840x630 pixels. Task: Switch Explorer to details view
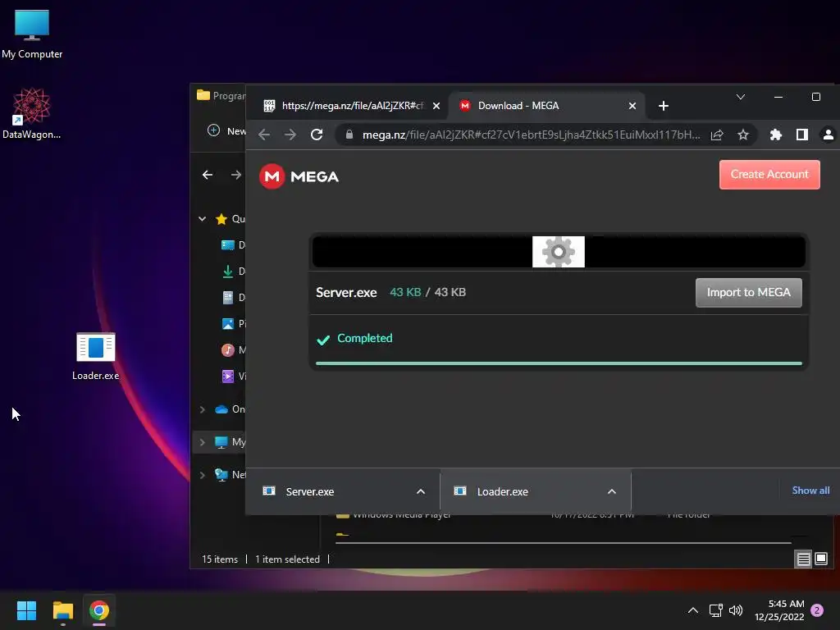[804, 559]
